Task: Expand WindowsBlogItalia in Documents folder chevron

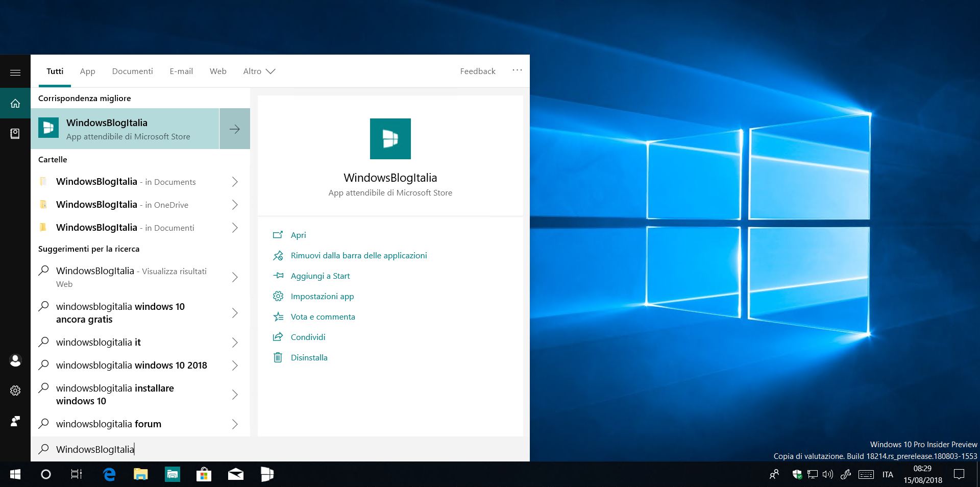Action: pyautogui.click(x=235, y=182)
